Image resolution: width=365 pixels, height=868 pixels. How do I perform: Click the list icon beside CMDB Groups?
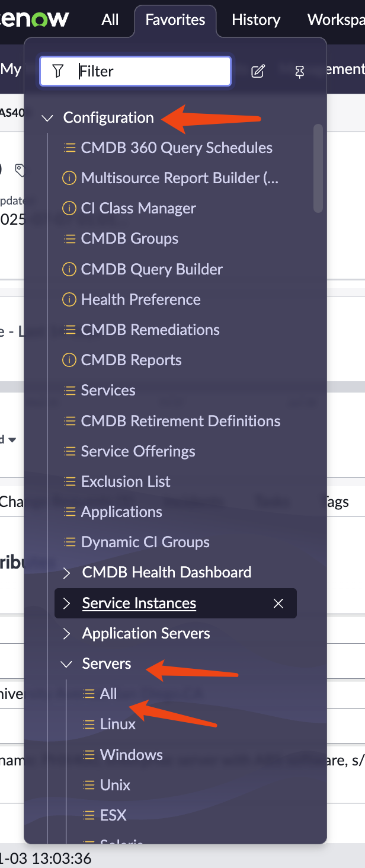pyautogui.click(x=69, y=239)
